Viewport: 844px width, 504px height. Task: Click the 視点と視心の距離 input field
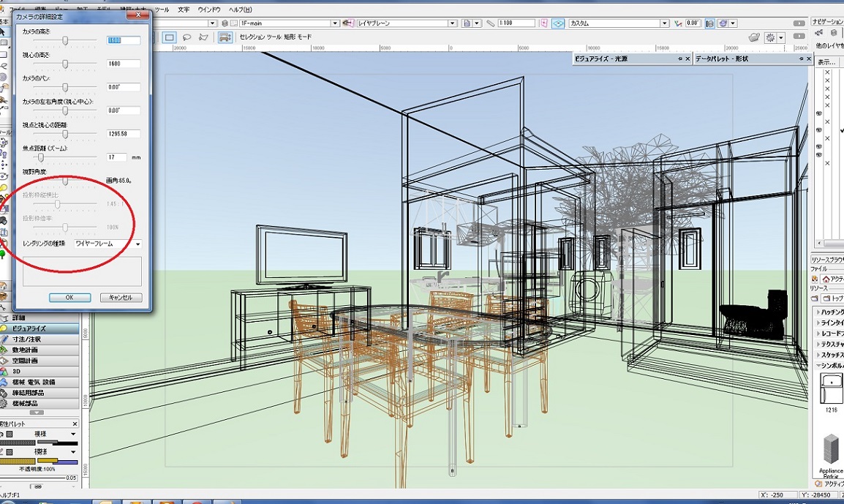click(123, 134)
